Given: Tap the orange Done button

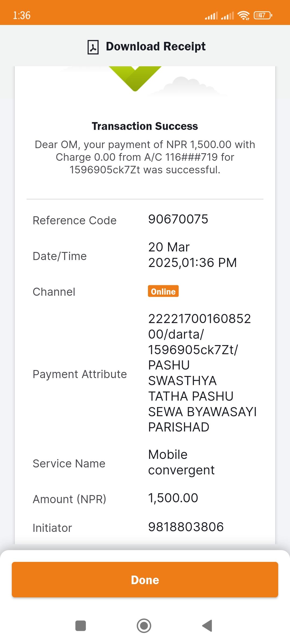Looking at the screenshot, I should point(145,580).
